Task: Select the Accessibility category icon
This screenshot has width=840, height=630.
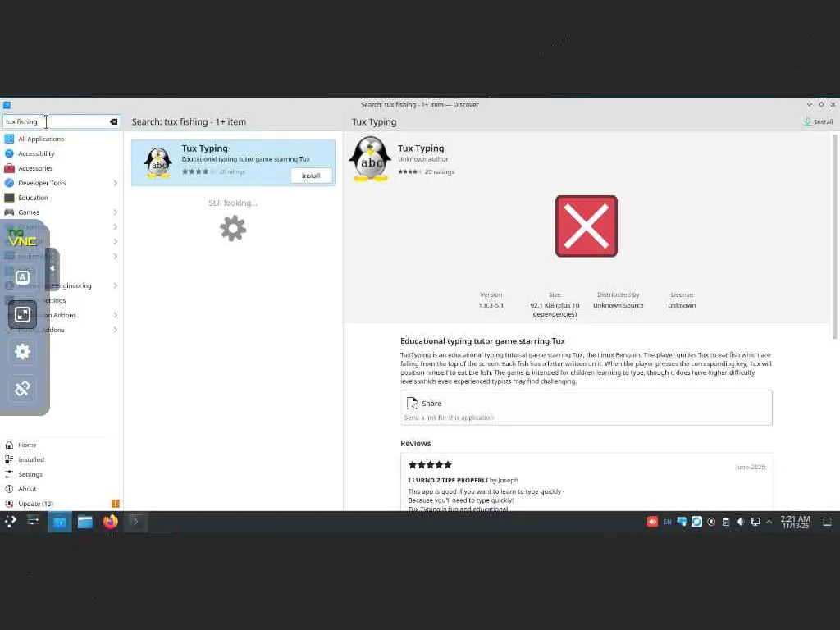Action: click(x=9, y=153)
